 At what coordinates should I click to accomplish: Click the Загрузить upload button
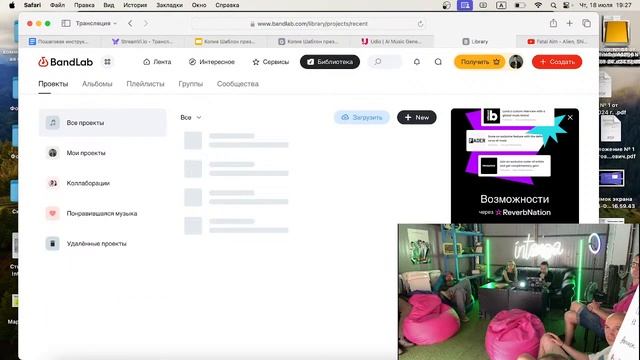(362, 118)
